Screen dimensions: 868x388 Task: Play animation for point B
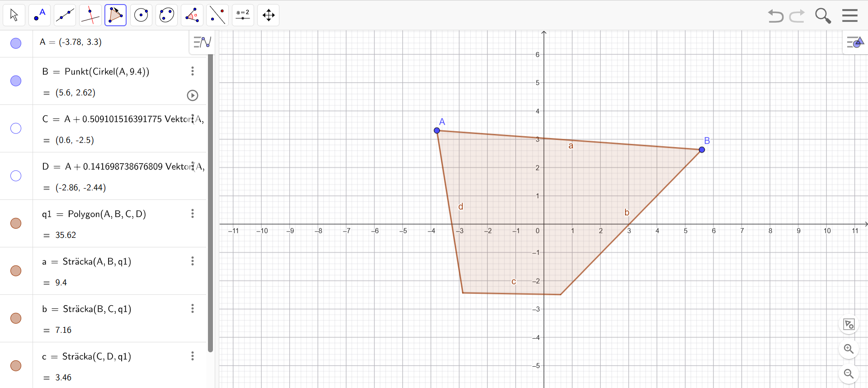(193, 95)
